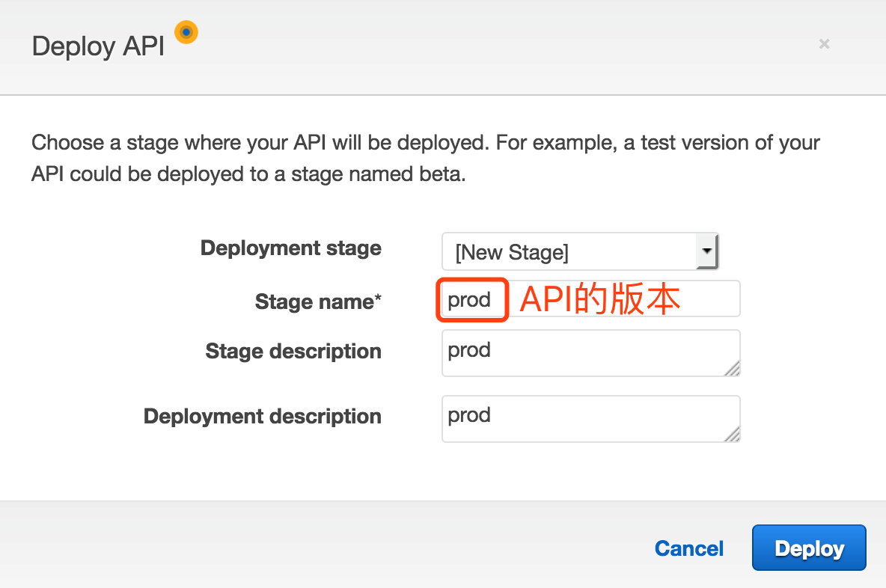
Task: Click inside the Deployment description text area
Action: 584,418
